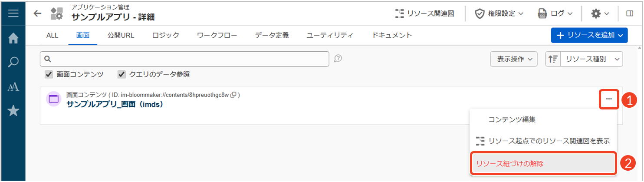Open the hamburger menu in sidebar
This screenshot has height=182, width=644.
coord(13,13)
